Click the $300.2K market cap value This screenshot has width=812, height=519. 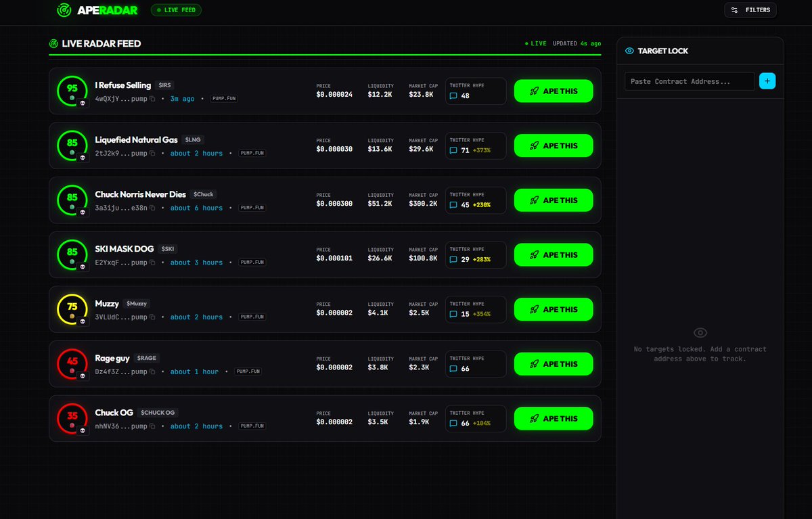tap(423, 204)
